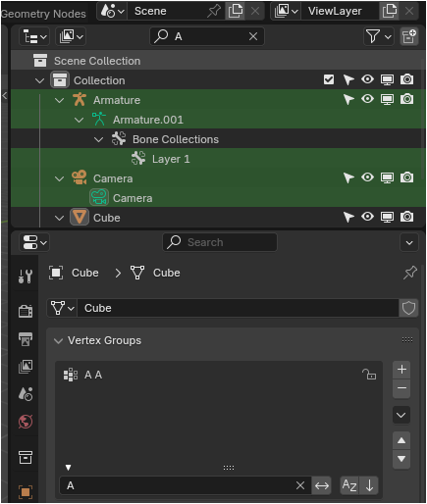Open the outliner editor type menu
The width and height of the screenshot is (427, 504).
34,36
